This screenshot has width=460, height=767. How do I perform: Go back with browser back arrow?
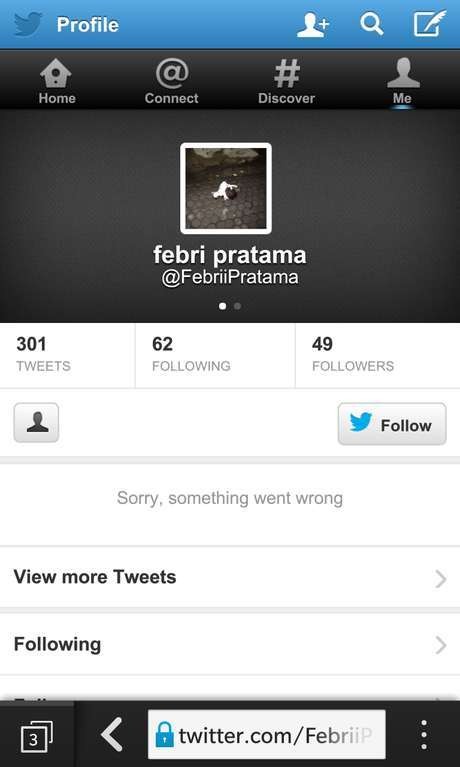tap(112, 734)
